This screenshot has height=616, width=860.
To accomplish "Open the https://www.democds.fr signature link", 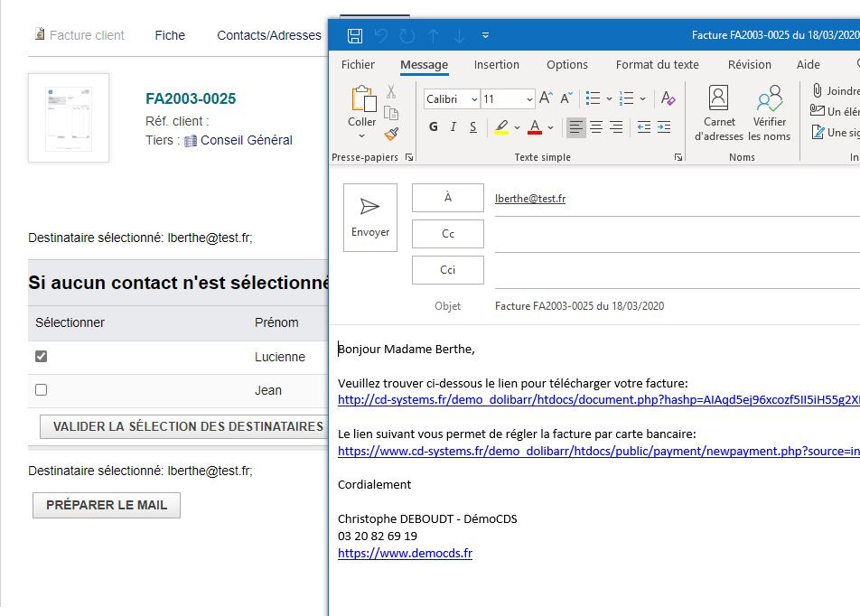I will click(405, 553).
